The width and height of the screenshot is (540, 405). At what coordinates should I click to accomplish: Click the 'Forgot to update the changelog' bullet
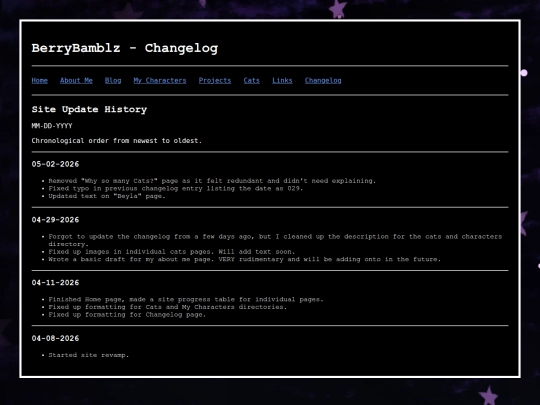275,240
